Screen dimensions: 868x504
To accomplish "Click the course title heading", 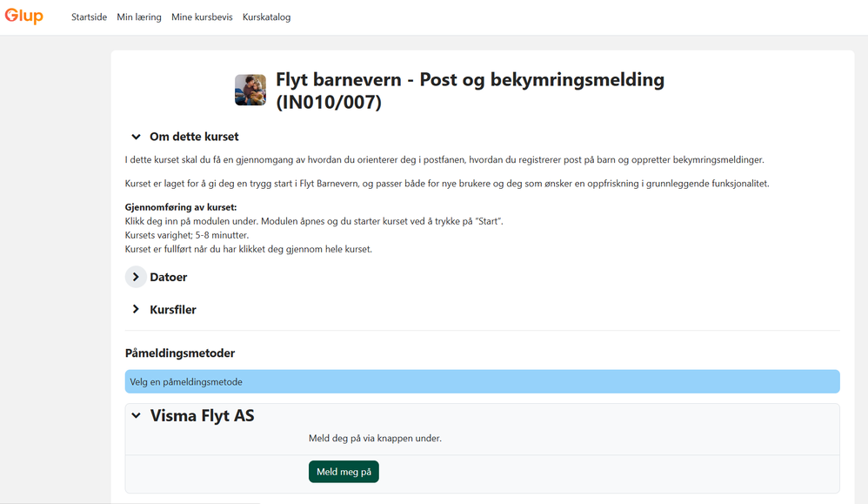I will tap(470, 91).
